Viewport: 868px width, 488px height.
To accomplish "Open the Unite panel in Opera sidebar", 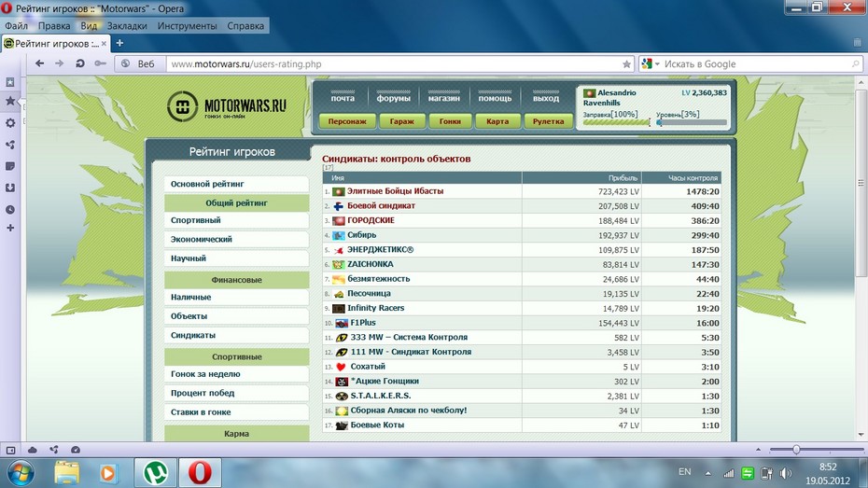I will pos(10,145).
